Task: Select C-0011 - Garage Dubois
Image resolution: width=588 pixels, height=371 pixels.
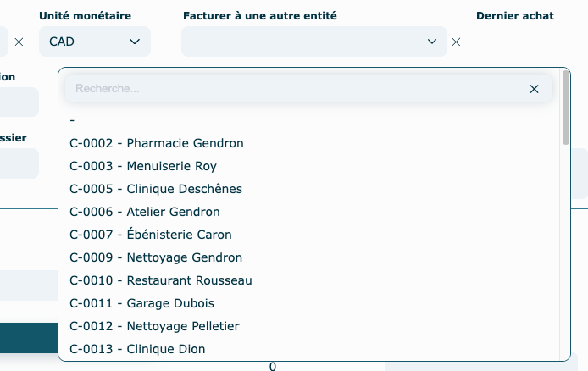Action: coord(142,303)
